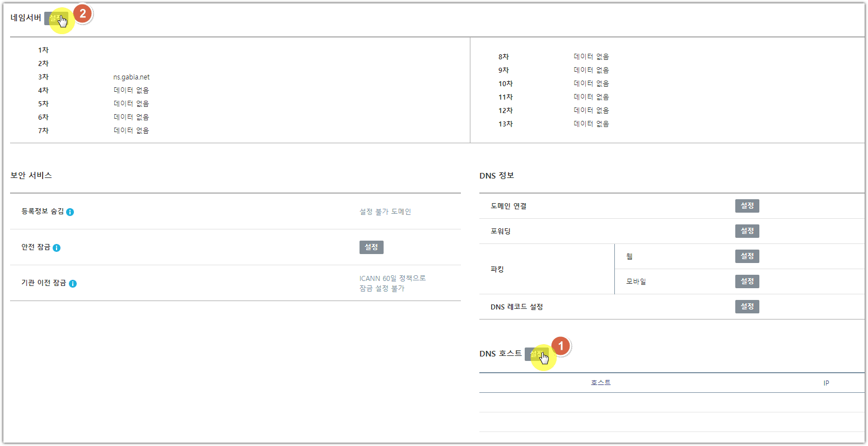Screen dimensions: 868x446
Task: Click the 2차 nameserver label
Action: tap(44, 64)
